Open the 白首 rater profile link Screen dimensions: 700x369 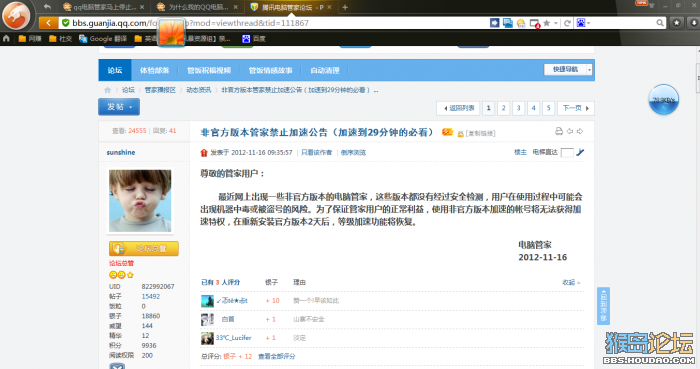tap(228, 319)
